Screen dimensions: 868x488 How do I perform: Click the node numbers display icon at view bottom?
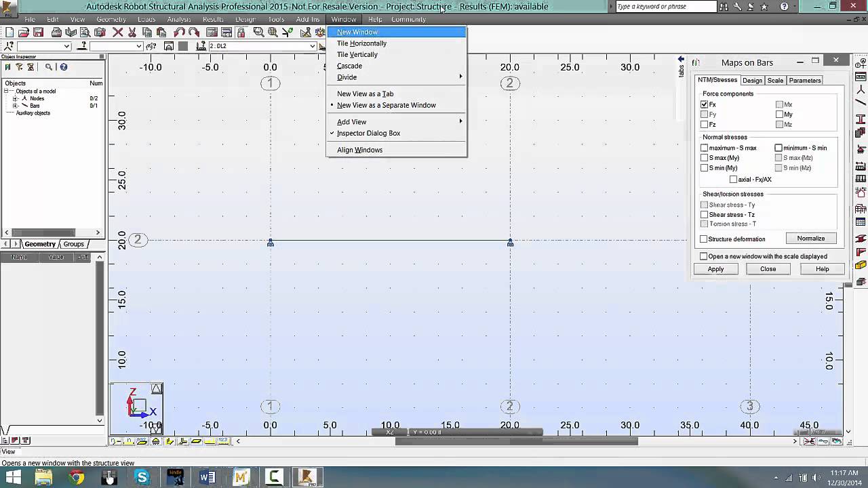(x=115, y=441)
